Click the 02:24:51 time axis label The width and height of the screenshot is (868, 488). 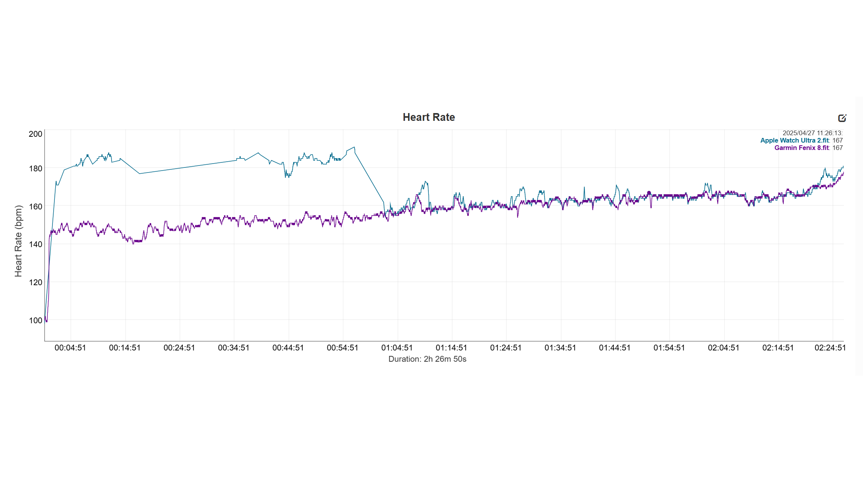(830, 348)
